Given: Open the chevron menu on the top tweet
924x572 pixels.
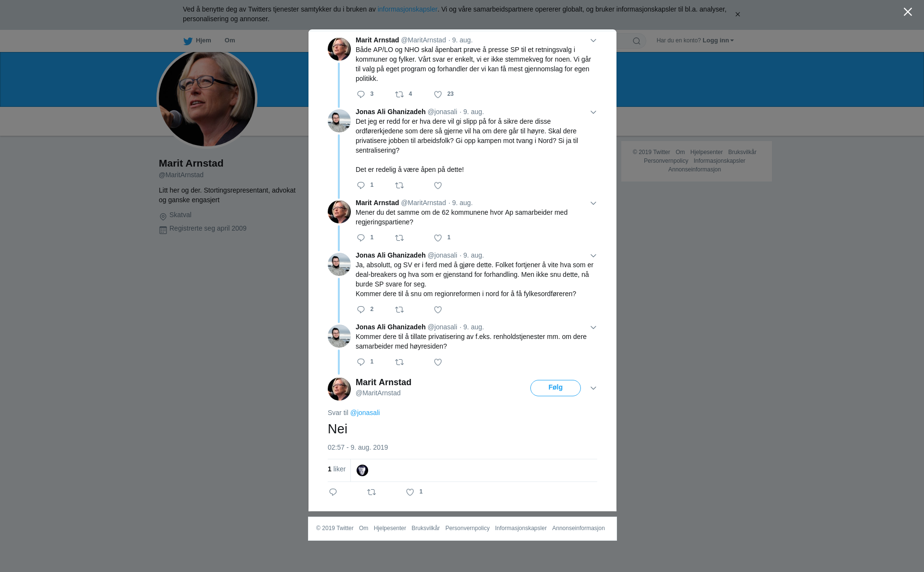Looking at the screenshot, I should point(593,40).
